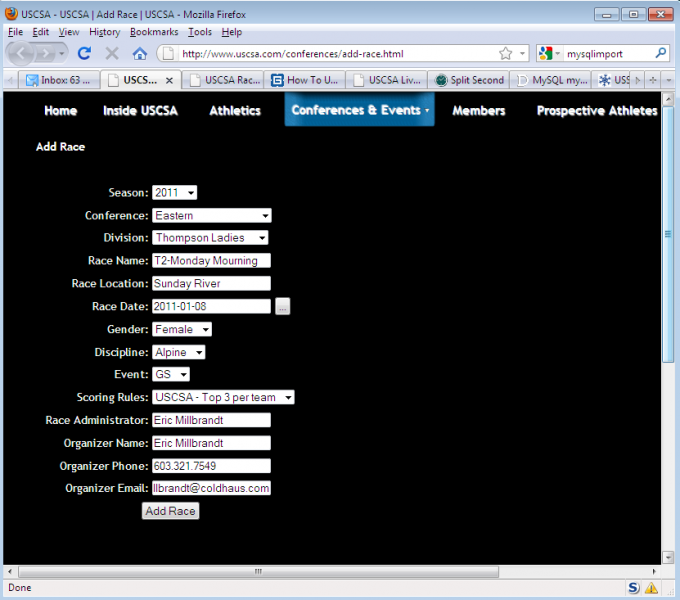Click the browser Forward arrow button
Viewport: 680px width, 600px height.
pos(45,54)
